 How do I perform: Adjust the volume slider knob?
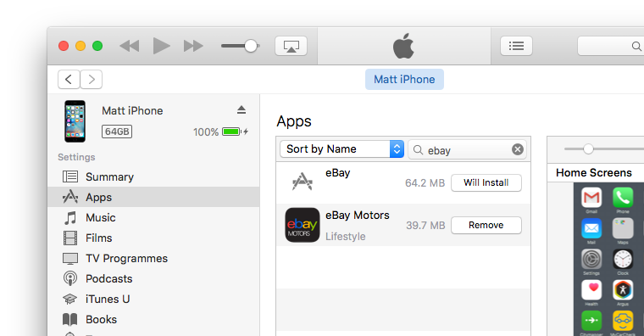[x=251, y=46]
